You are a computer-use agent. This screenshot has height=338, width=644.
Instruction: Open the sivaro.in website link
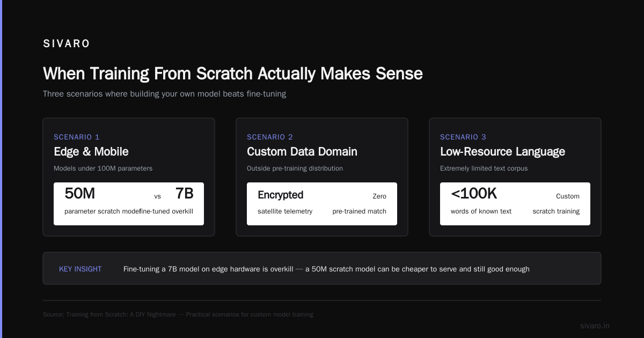coord(595,326)
